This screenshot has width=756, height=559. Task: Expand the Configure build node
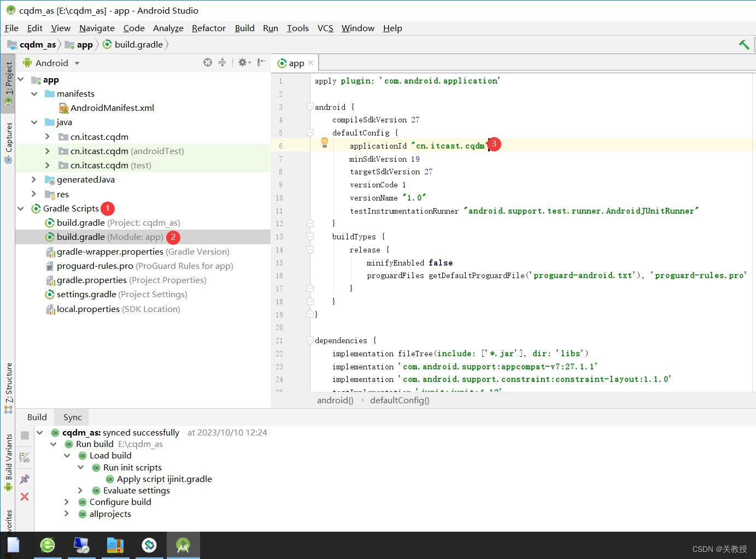click(67, 502)
